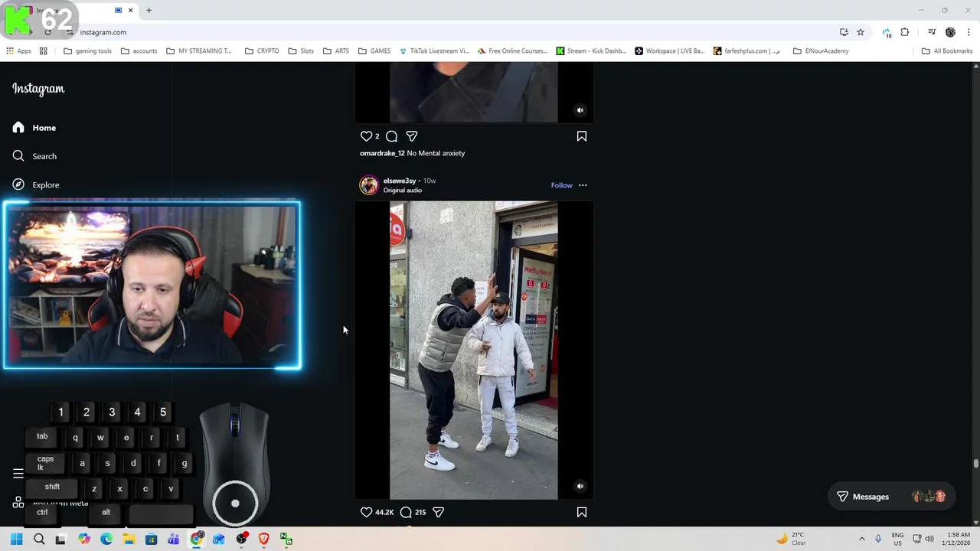Open the All Bookmarks folder
This screenshot has width=980, height=551.
947,51
